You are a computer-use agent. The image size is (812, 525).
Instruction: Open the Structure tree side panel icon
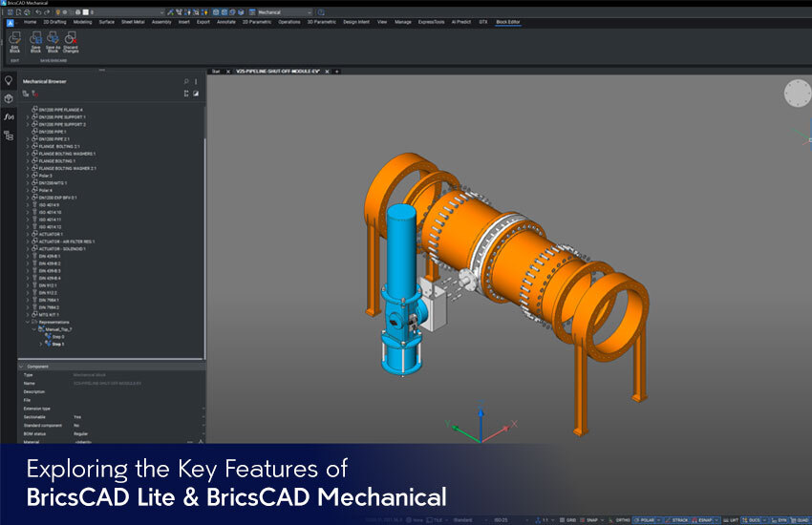pyautogui.click(x=9, y=136)
